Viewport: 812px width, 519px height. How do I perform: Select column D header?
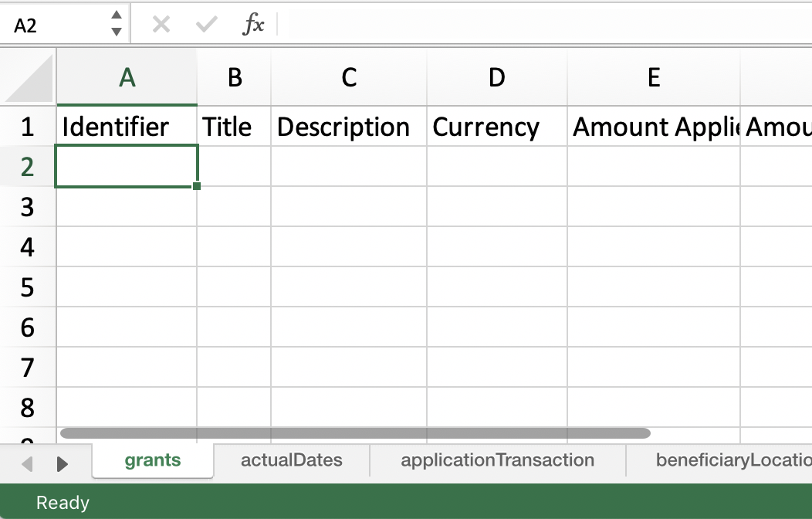pos(496,78)
